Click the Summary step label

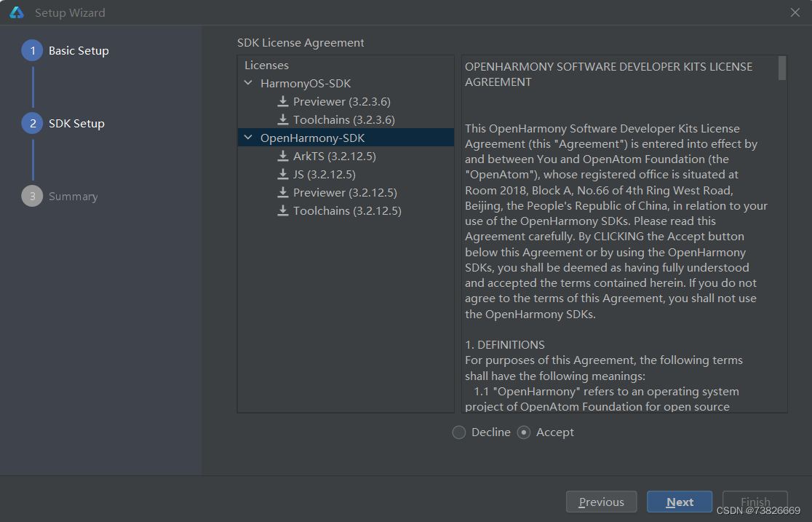(73, 197)
